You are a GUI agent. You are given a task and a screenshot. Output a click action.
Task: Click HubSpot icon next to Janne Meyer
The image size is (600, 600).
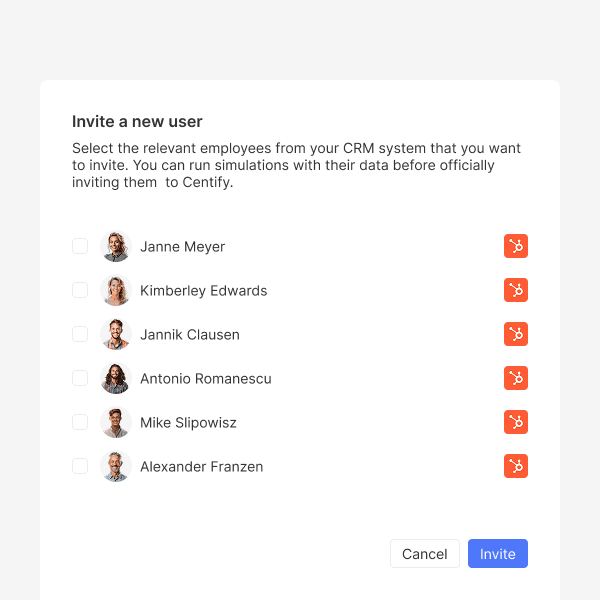pyautogui.click(x=516, y=247)
